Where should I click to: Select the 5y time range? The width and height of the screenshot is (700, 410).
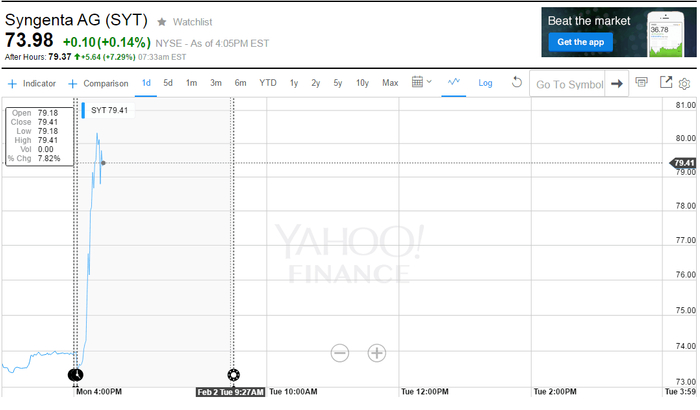[338, 83]
